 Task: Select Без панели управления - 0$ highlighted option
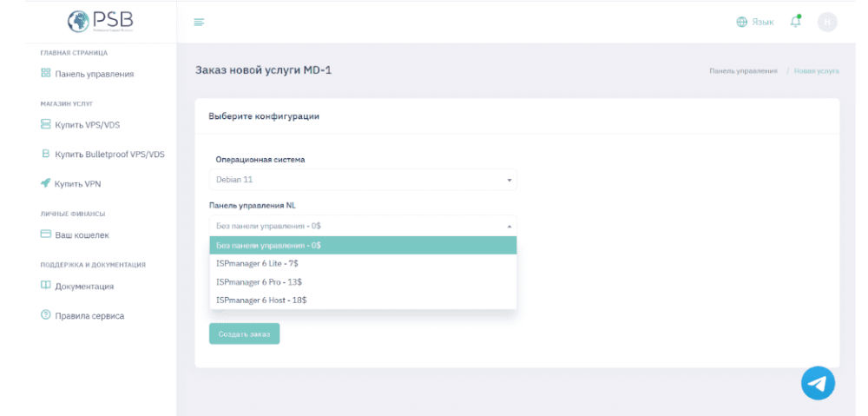[x=363, y=246]
